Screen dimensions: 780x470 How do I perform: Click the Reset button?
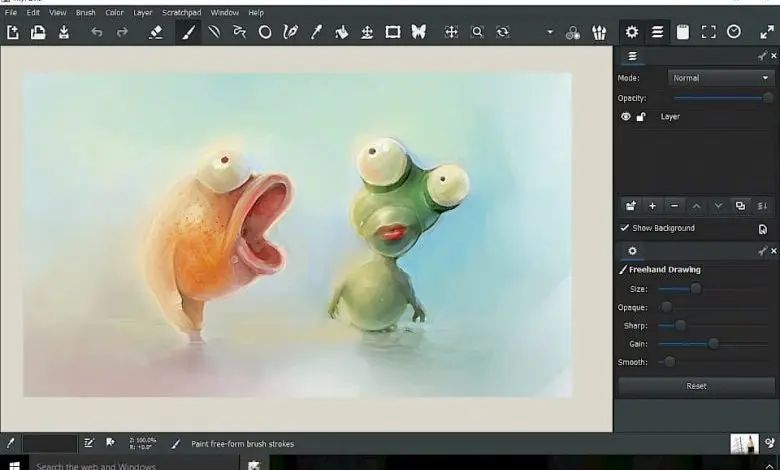[696, 386]
